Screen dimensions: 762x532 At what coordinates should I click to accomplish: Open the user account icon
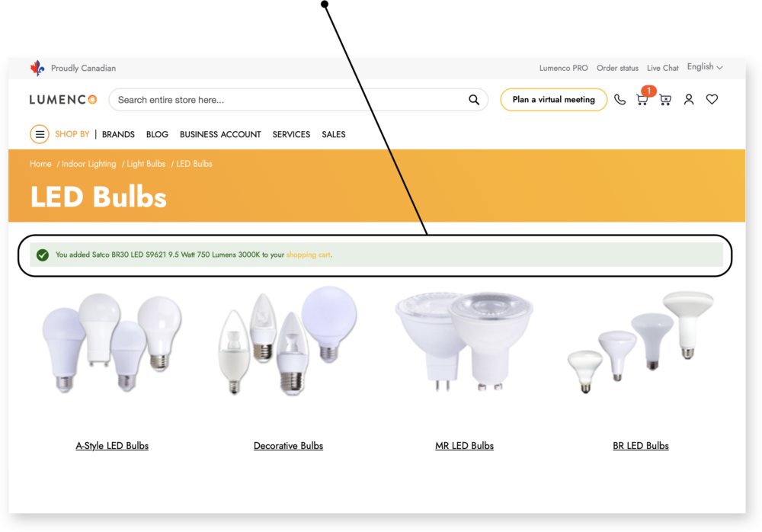[x=689, y=100]
